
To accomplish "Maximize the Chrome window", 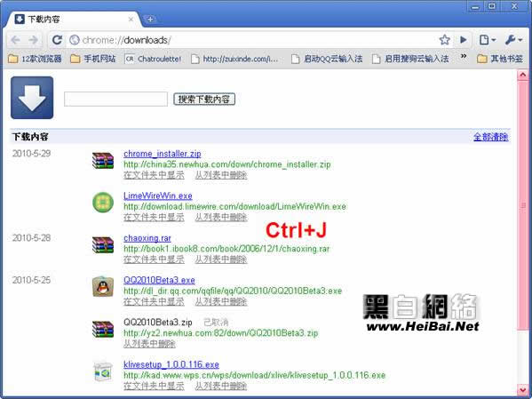I will pos(492,6).
